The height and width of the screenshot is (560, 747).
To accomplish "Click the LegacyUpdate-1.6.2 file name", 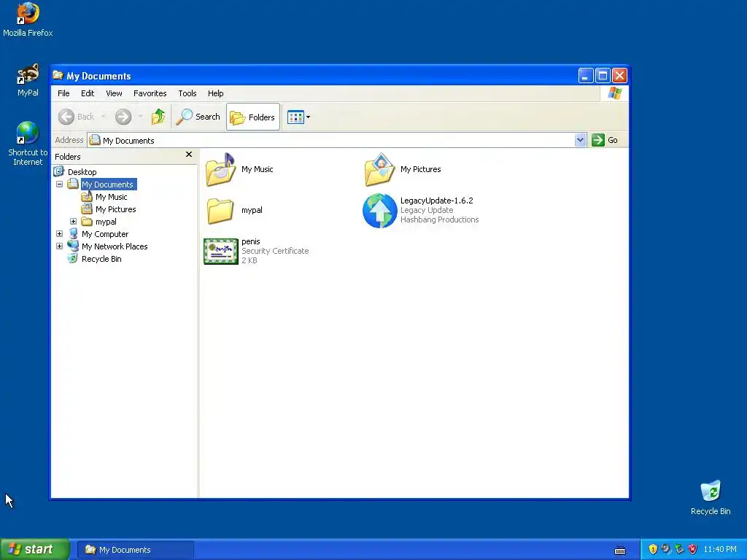I will click(x=436, y=201).
